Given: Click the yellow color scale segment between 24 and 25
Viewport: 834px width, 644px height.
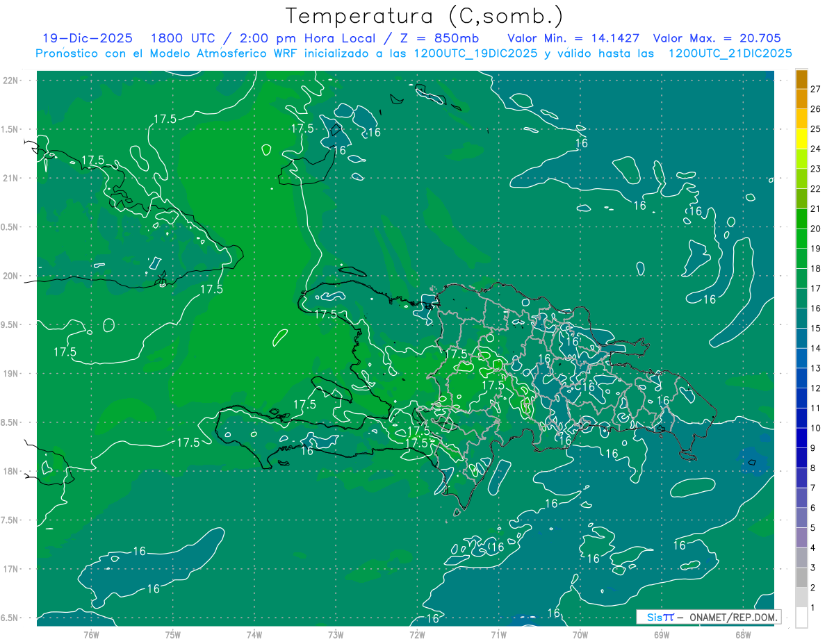Looking at the screenshot, I should click(x=801, y=139).
